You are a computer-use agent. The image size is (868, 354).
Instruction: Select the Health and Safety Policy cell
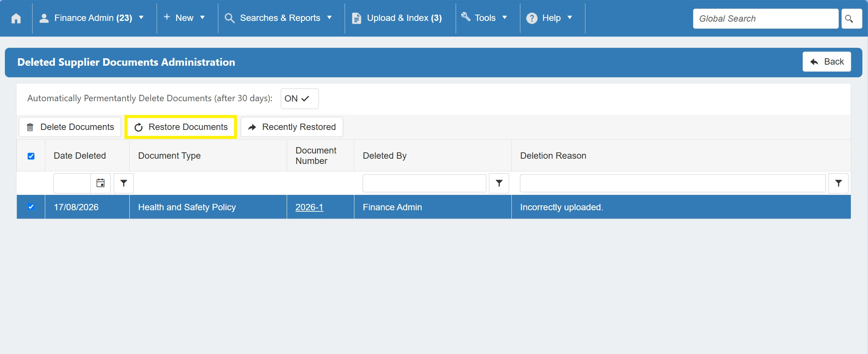(208, 207)
